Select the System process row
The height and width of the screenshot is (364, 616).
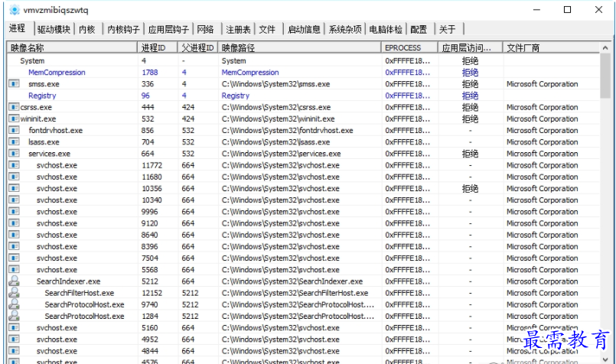pos(303,60)
